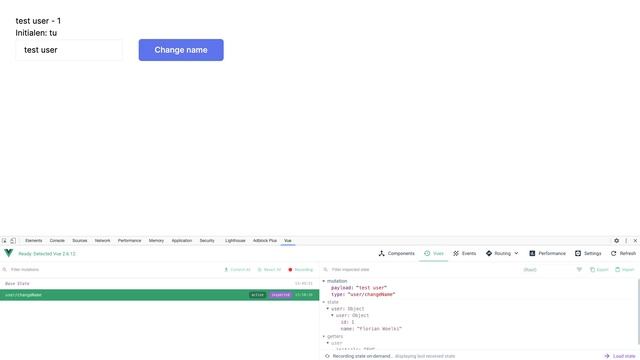Screen dimensions: 640x360
Task: Switch to the Sources tab
Action: 80,241
